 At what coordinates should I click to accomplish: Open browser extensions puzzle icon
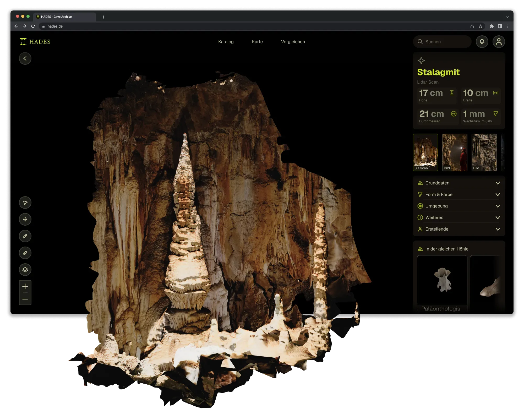point(492,26)
